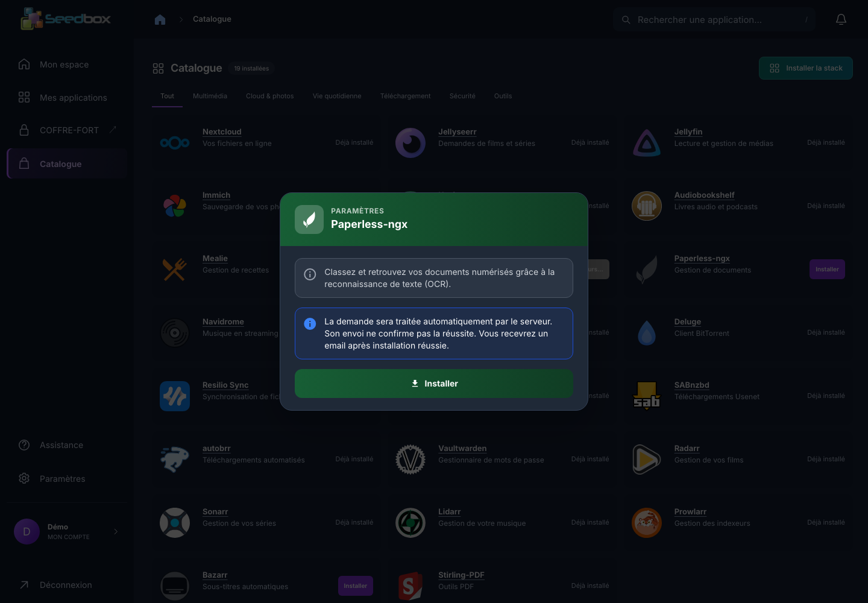Click the Paperless-ngx leaf icon in dialog

(x=309, y=219)
